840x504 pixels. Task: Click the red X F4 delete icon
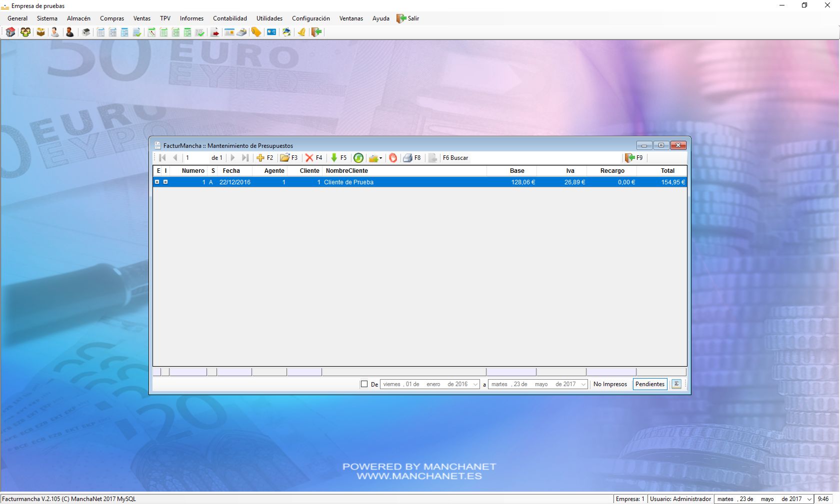(309, 158)
